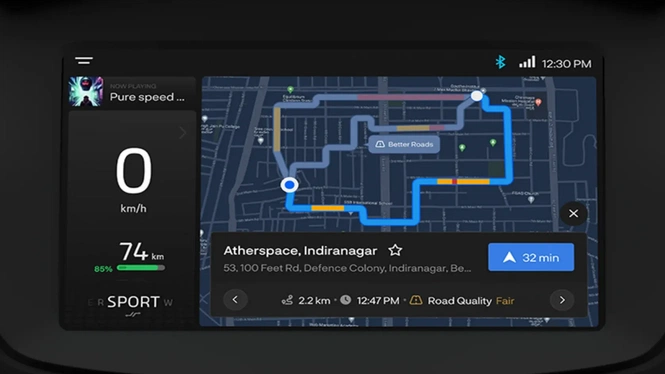Tap the 53, 100 Feet Rd address line
This screenshot has width=665, height=374.
click(x=347, y=268)
